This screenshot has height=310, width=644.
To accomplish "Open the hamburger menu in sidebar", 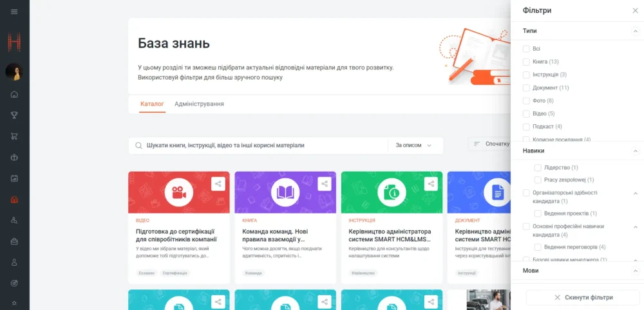I will pos(14,12).
